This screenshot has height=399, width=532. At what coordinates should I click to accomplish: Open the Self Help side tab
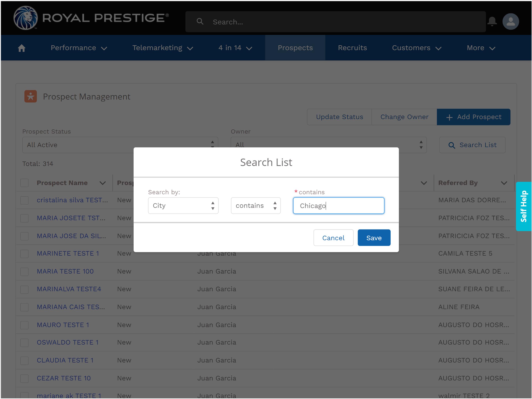(x=524, y=207)
